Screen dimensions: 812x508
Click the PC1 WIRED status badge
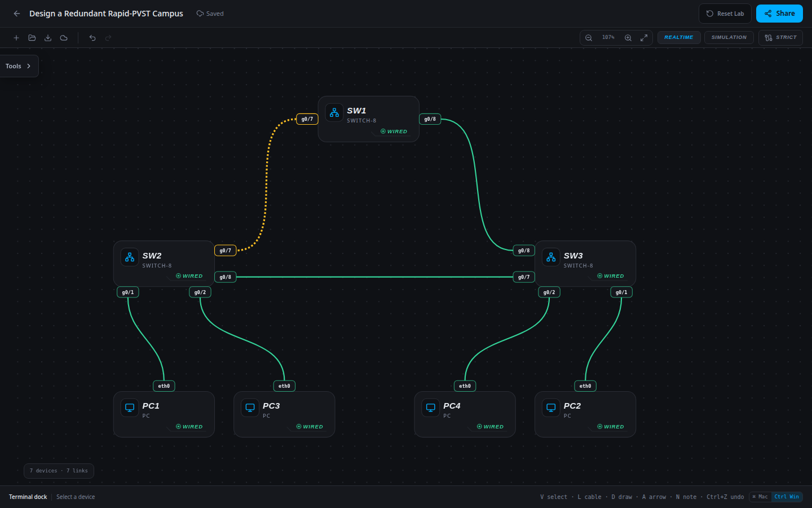click(x=189, y=427)
